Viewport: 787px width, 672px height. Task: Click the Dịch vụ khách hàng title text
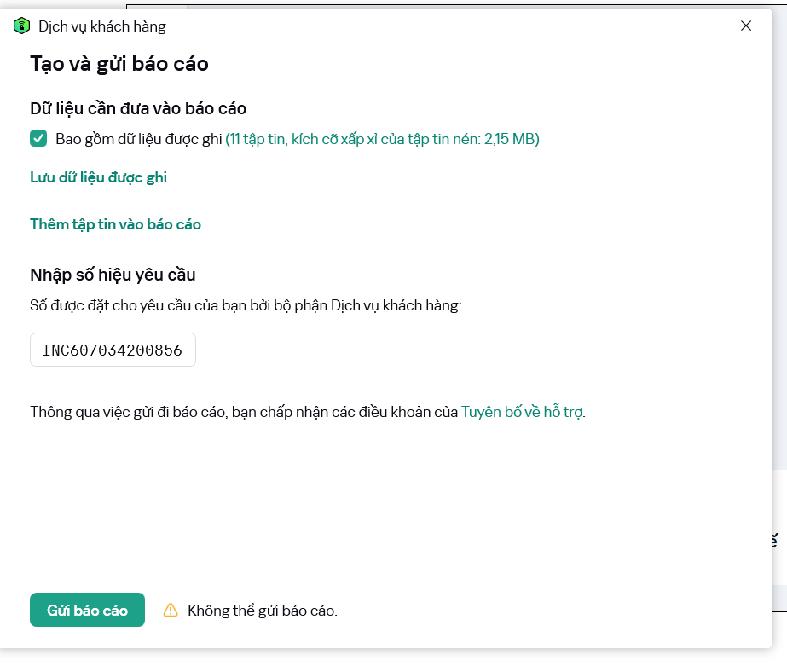coord(102,26)
